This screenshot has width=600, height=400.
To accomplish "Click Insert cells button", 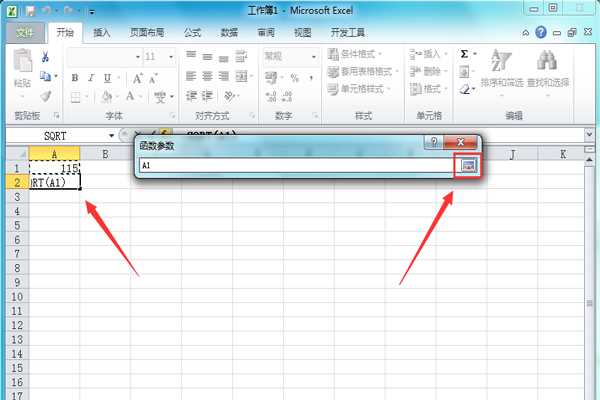I will [x=428, y=54].
